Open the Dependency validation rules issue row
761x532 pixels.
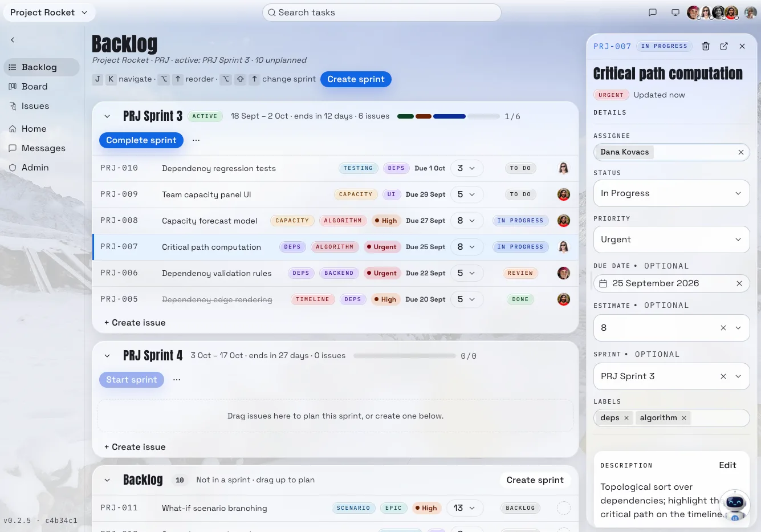point(335,273)
